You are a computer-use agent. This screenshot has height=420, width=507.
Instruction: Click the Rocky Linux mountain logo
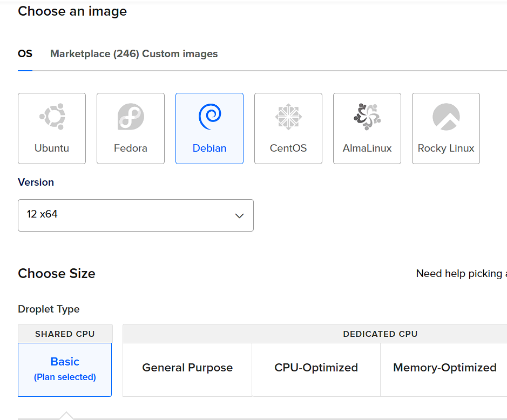click(x=446, y=117)
